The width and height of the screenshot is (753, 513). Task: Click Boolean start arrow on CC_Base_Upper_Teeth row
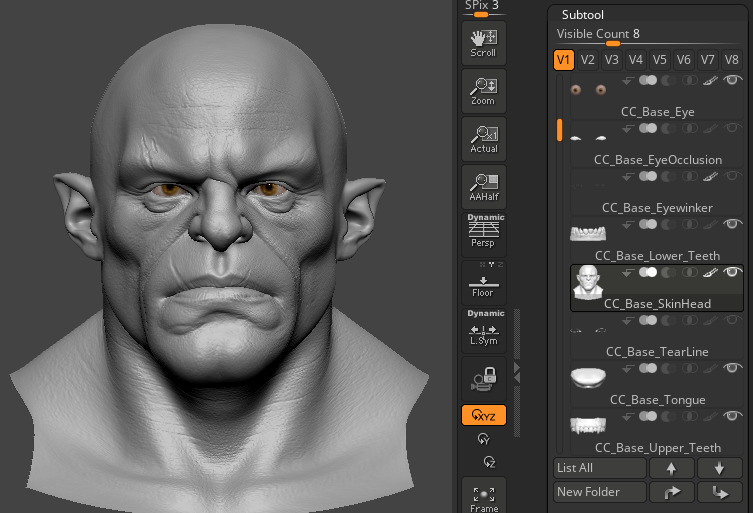628,416
